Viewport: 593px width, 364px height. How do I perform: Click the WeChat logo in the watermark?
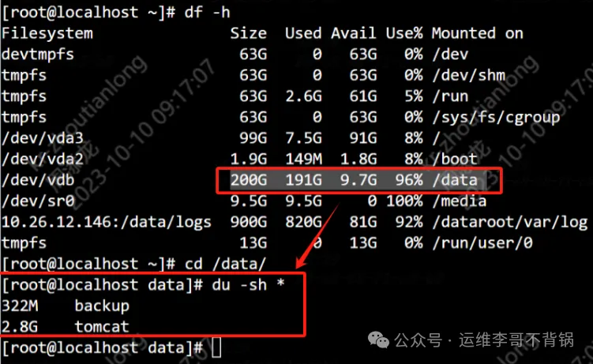[x=378, y=340]
